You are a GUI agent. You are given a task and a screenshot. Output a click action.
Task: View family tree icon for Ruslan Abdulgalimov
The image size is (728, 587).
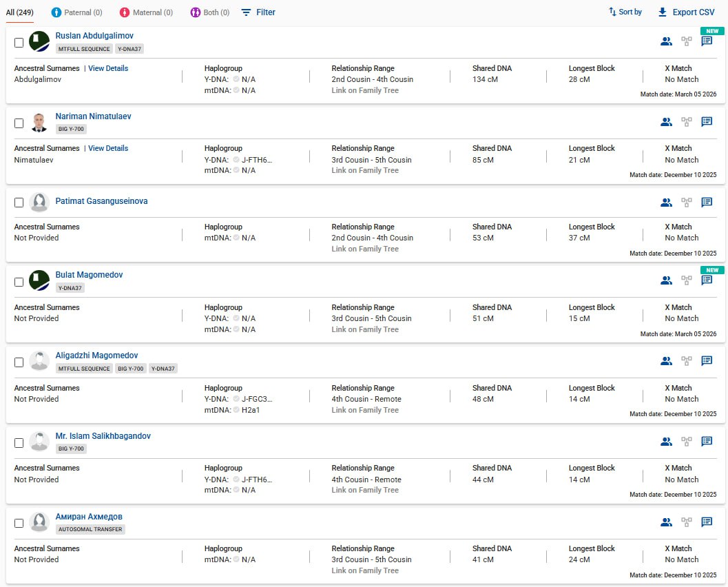(686, 41)
